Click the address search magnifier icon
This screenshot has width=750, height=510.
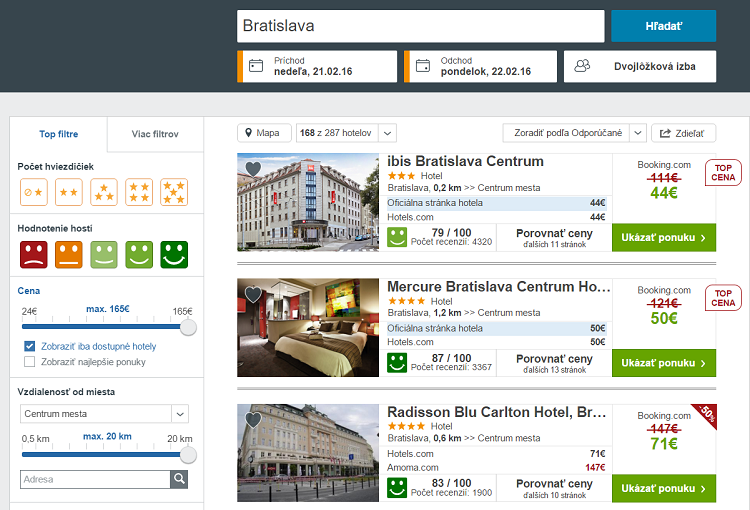(x=179, y=479)
